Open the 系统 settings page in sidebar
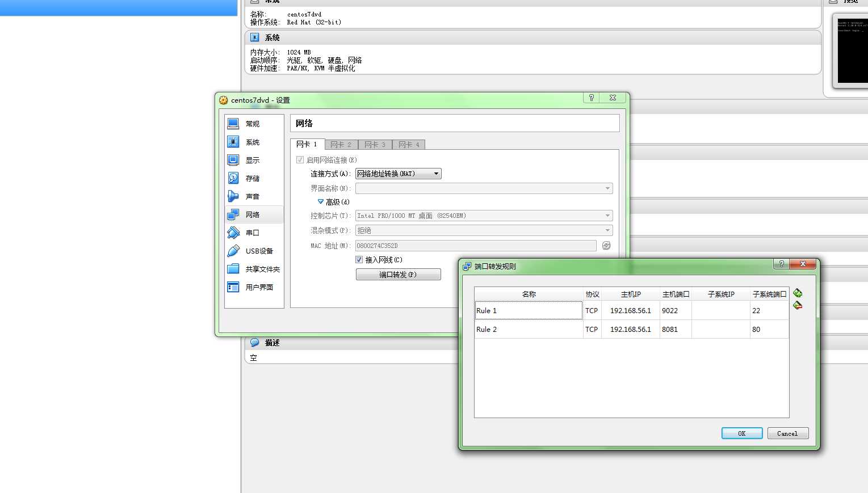 tap(254, 142)
